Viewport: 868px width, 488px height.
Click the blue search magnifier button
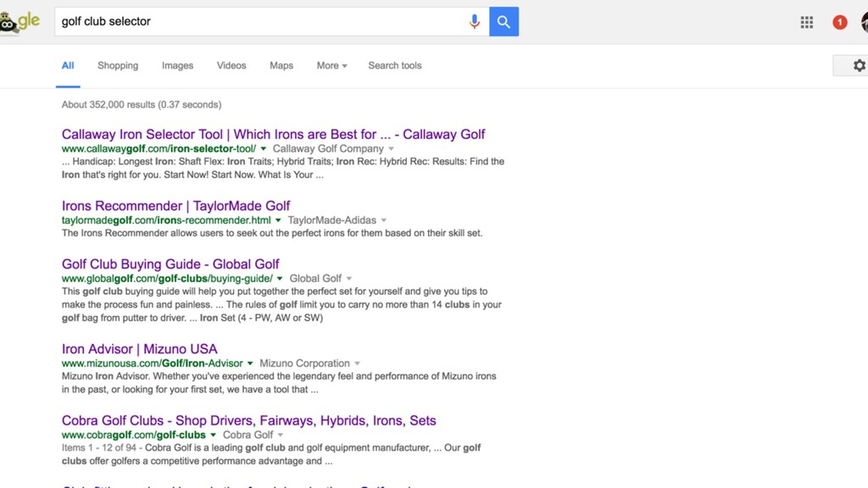pyautogui.click(x=504, y=21)
